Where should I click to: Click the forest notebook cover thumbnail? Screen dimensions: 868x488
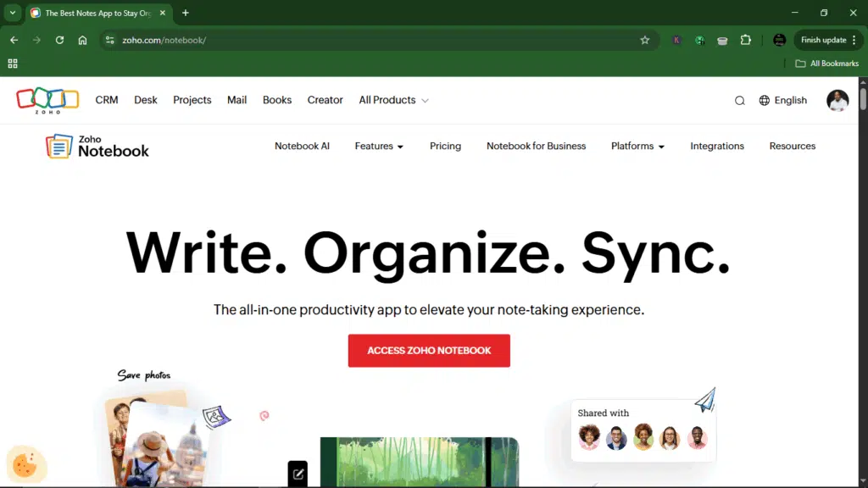(x=420, y=462)
